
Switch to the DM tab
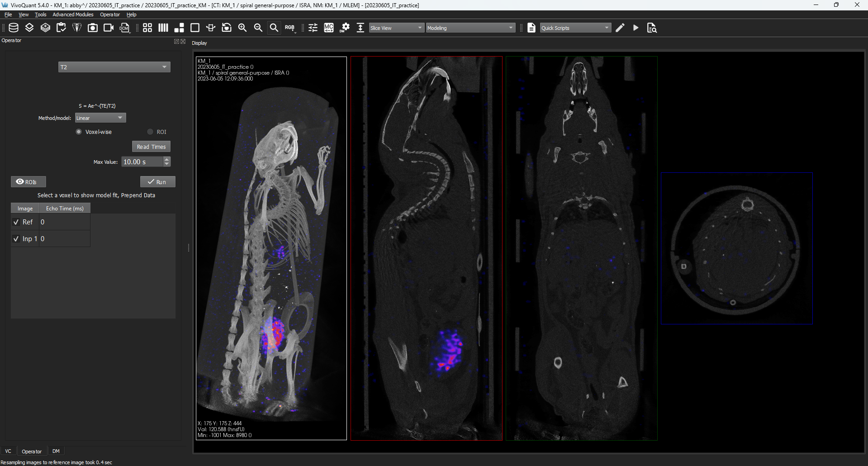(56, 451)
